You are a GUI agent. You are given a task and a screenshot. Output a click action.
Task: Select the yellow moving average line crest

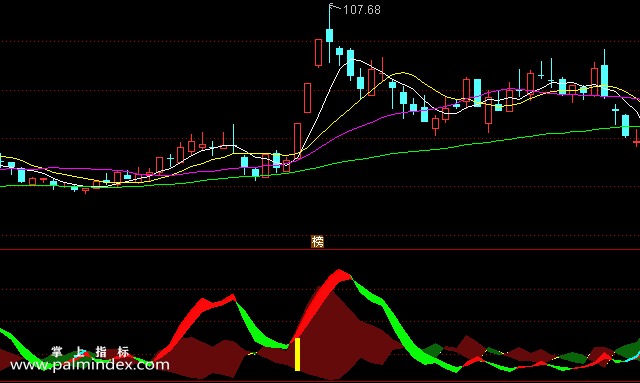[402, 73]
